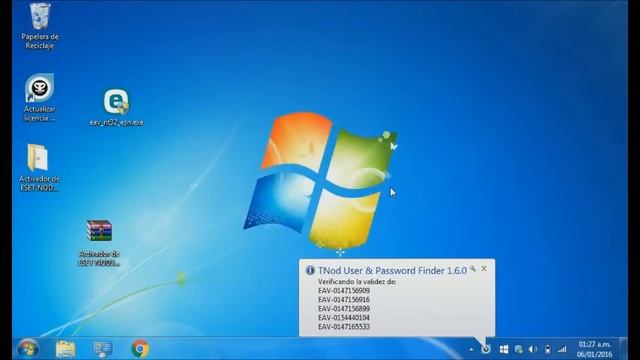Click the Windows 10 upgrade tray icon
This screenshot has height=360, width=640.
pyautogui.click(x=504, y=349)
